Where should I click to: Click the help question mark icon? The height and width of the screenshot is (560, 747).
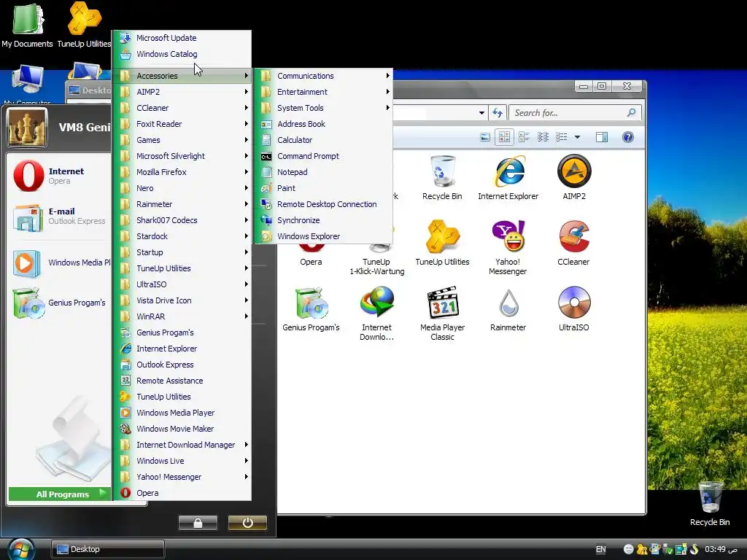[x=628, y=137]
